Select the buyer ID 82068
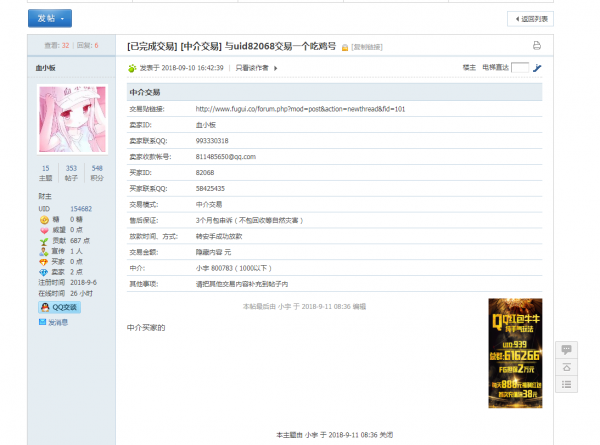The width and height of the screenshot is (600, 445). tap(205, 173)
